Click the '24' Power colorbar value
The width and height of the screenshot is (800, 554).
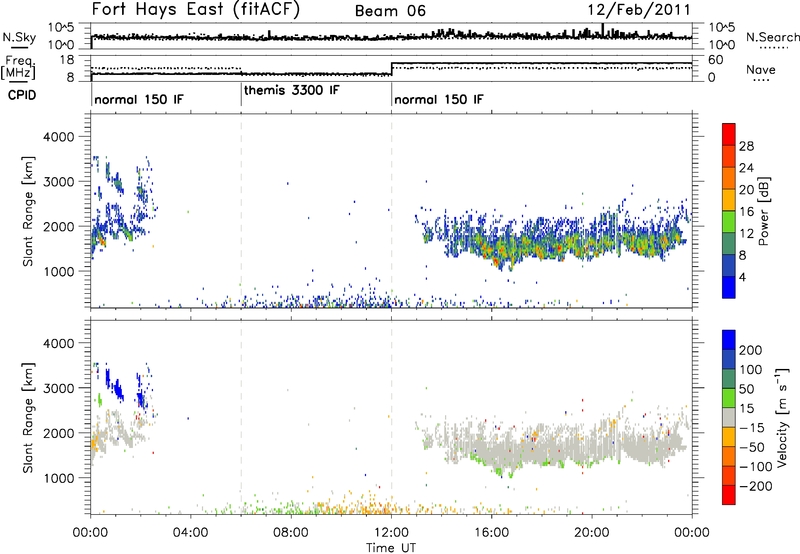[x=746, y=168]
